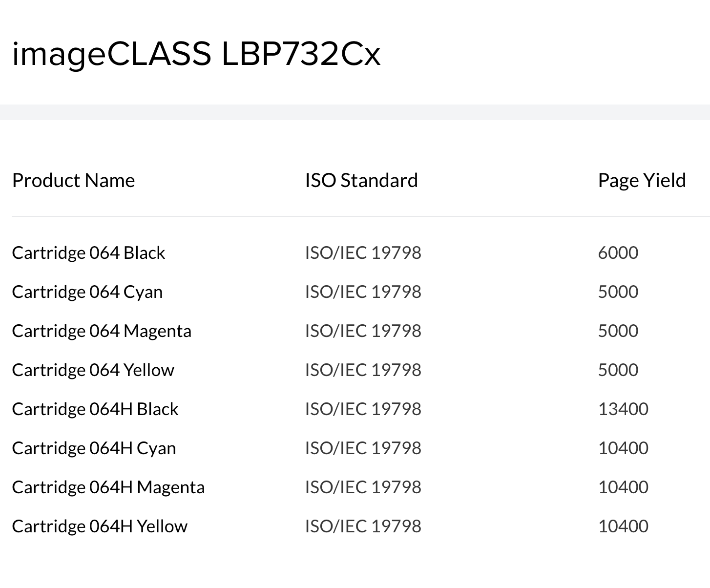
Task: Click the Page Yield column header
Action: tap(642, 180)
